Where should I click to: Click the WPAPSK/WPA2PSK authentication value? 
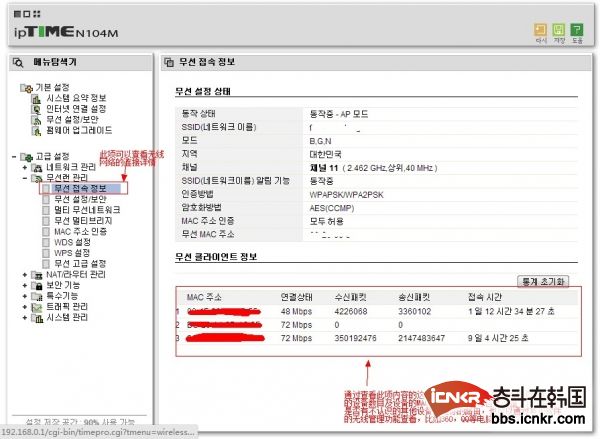[x=346, y=195]
